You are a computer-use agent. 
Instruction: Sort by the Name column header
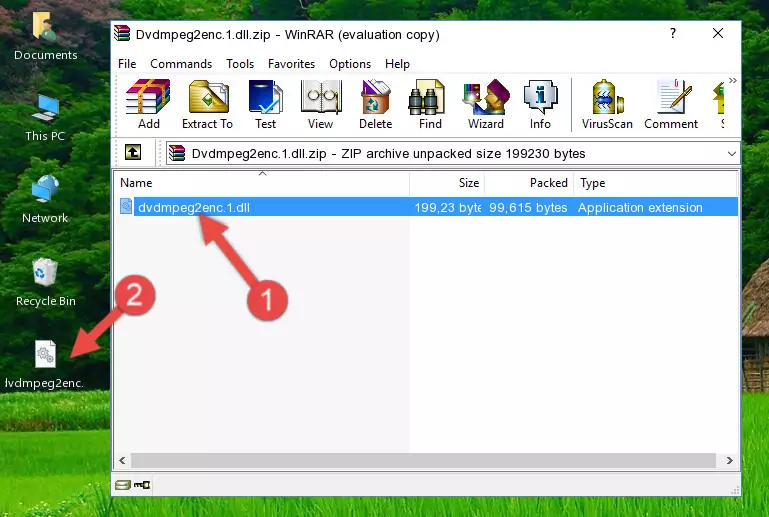pyautogui.click(x=262, y=183)
